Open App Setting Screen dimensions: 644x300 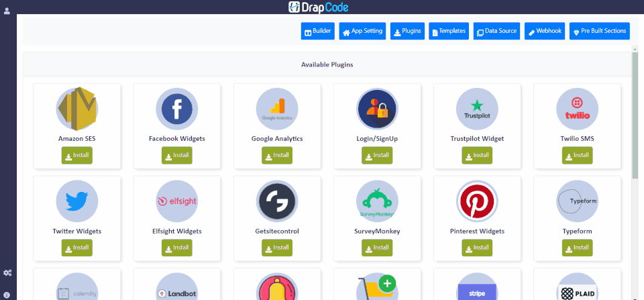[x=362, y=32]
